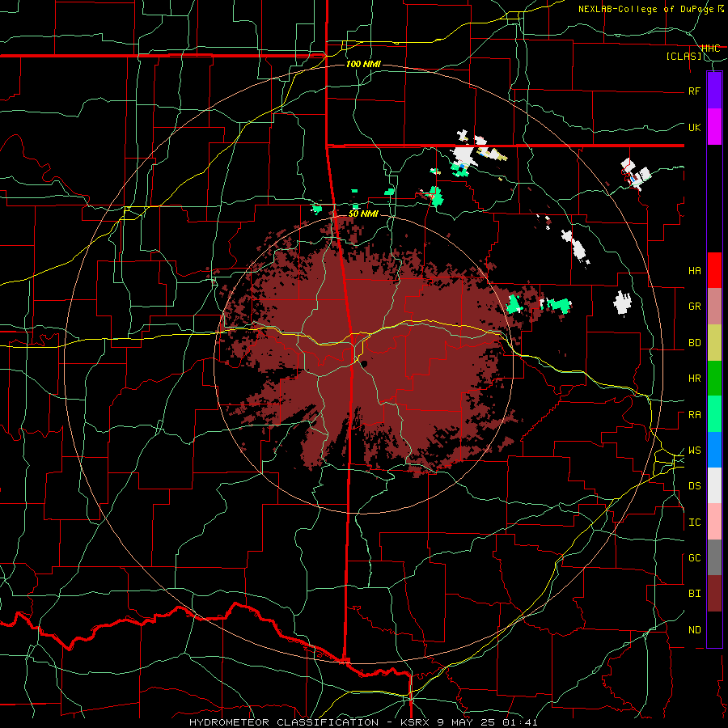Click the ND legend label

(x=694, y=630)
